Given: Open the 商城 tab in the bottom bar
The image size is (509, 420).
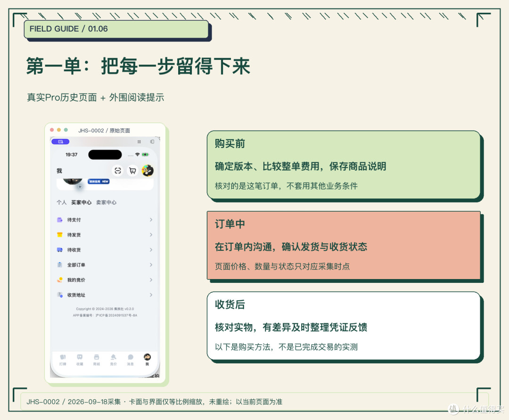Looking at the screenshot, I should (x=97, y=360).
